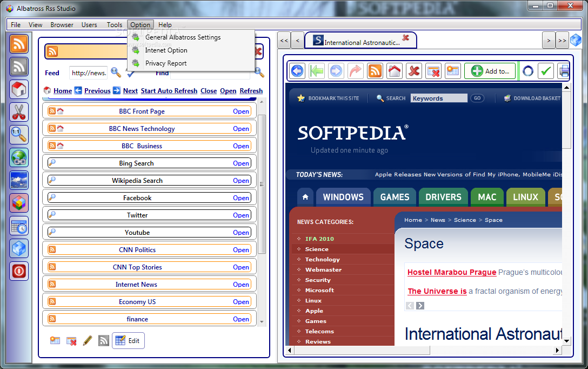Click the next arrow under The Universe headline
Screen dimensions: 588x369
tap(420, 306)
